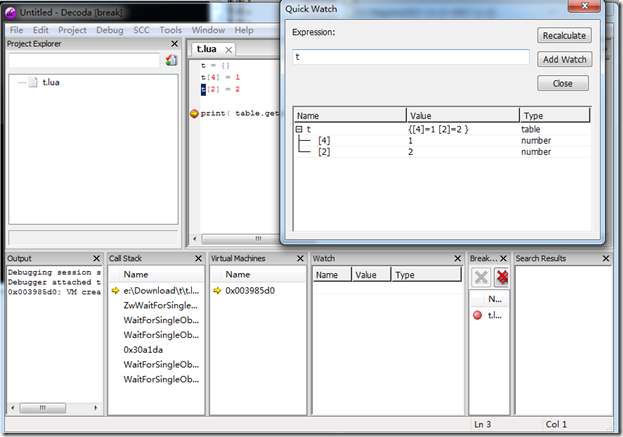The height and width of the screenshot is (437, 623).
Task: Open the Project menu
Action: click(x=72, y=30)
